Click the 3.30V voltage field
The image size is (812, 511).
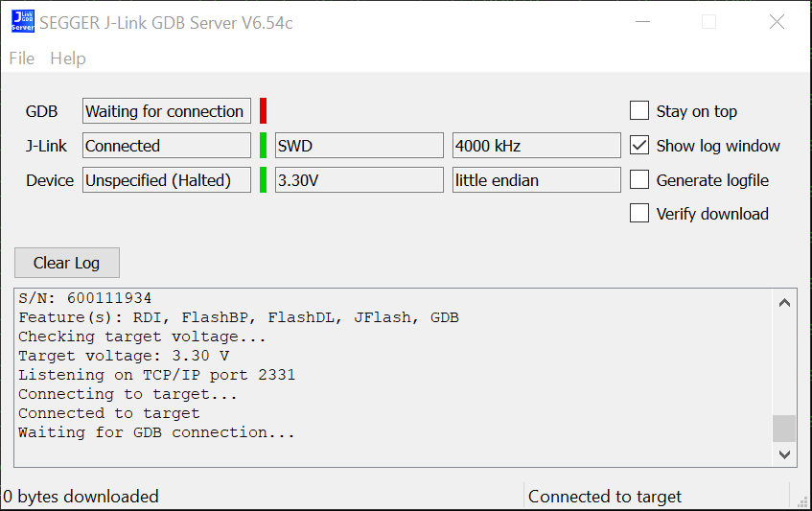pyautogui.click(x=360, y=180)
